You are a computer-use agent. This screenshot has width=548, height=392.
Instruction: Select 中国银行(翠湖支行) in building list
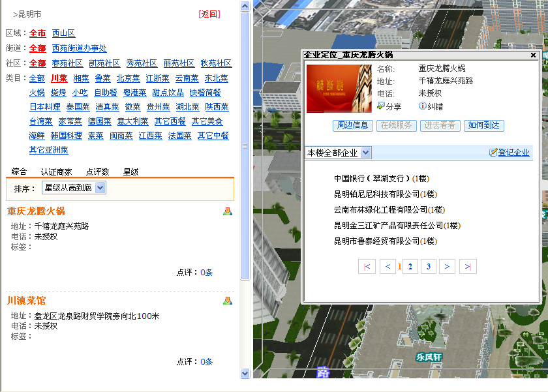[x=381, y=179]
